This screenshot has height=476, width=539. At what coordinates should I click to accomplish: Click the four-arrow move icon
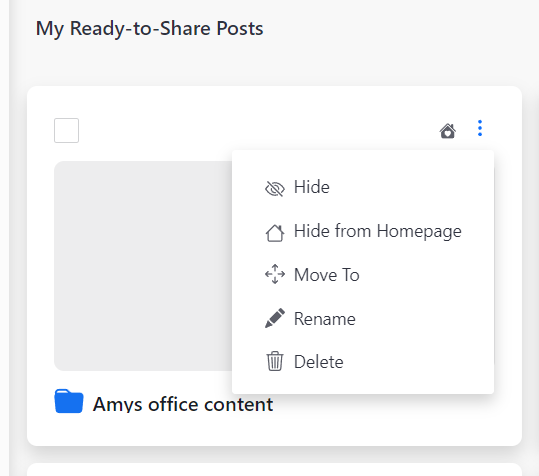pos(275,274)
